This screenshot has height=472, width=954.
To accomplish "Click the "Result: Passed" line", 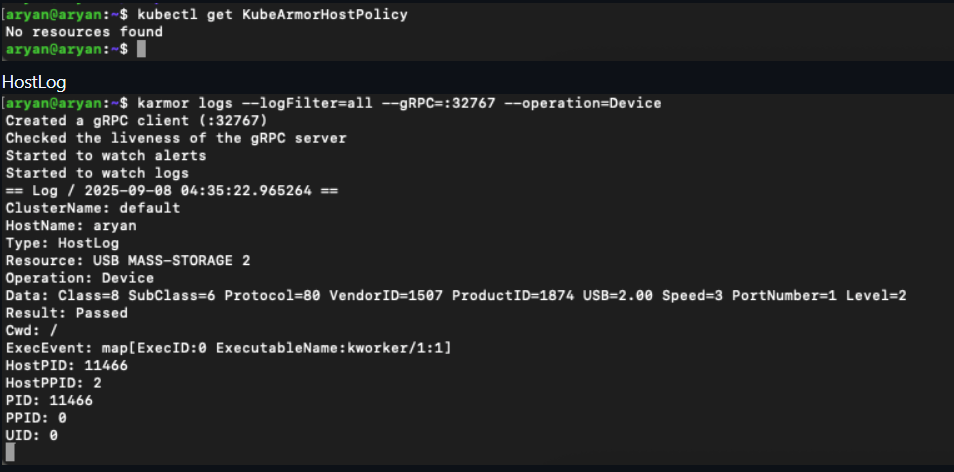I will pos(67,313).
